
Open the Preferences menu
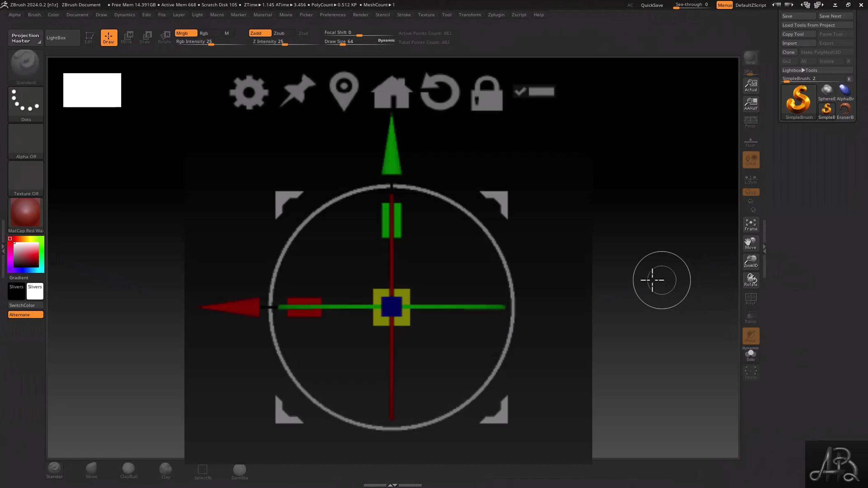(x=332, y=15)
